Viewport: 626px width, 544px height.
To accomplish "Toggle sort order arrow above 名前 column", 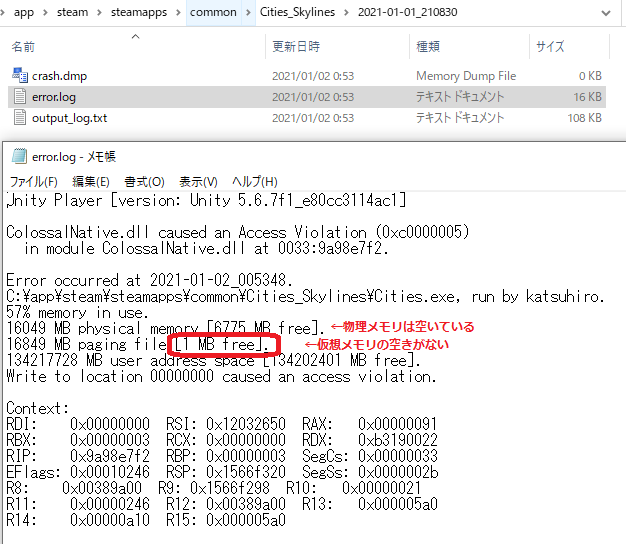I will coord(136,36).
